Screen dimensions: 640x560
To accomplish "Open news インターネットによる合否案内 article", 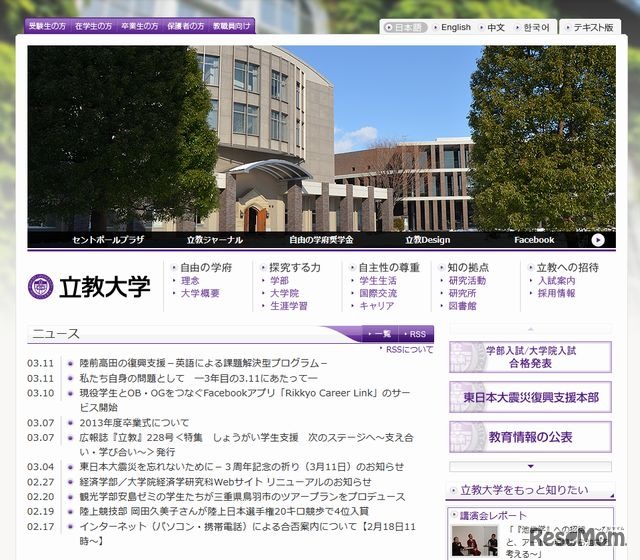I will tap(247, 533).
